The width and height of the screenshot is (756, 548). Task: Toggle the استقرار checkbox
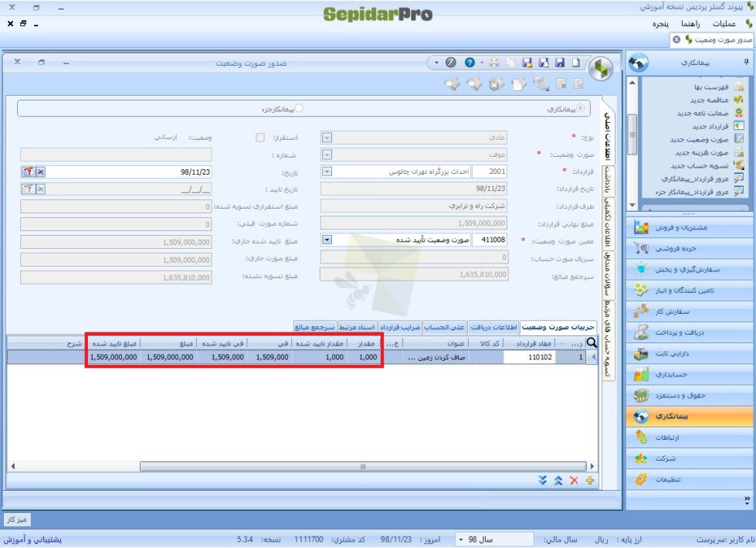[x=260, y=138]
